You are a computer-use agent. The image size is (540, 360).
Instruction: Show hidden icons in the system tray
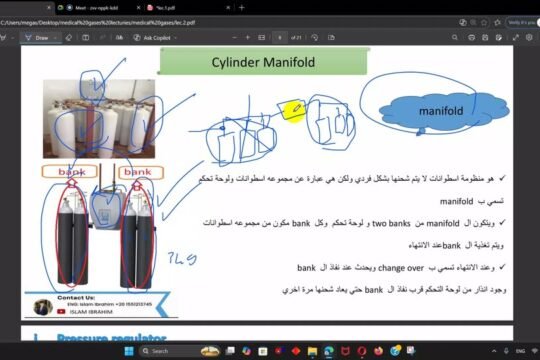coord(494,351)
